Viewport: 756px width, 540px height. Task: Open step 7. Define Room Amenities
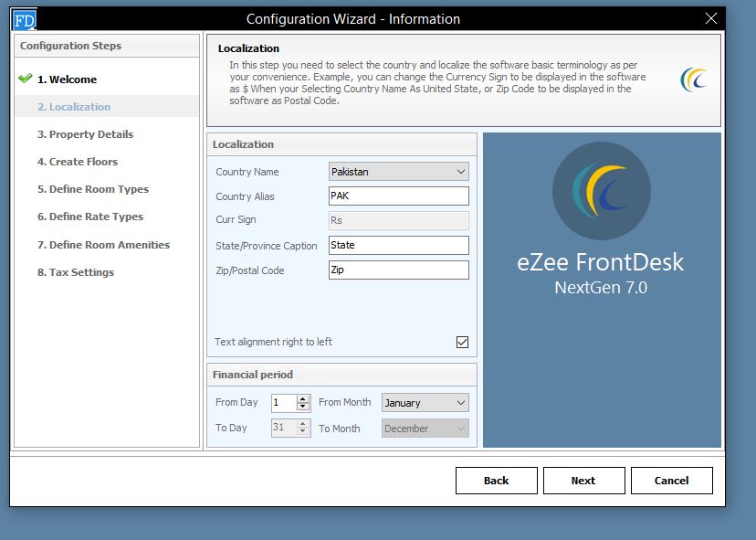click(x=104, y=245)
